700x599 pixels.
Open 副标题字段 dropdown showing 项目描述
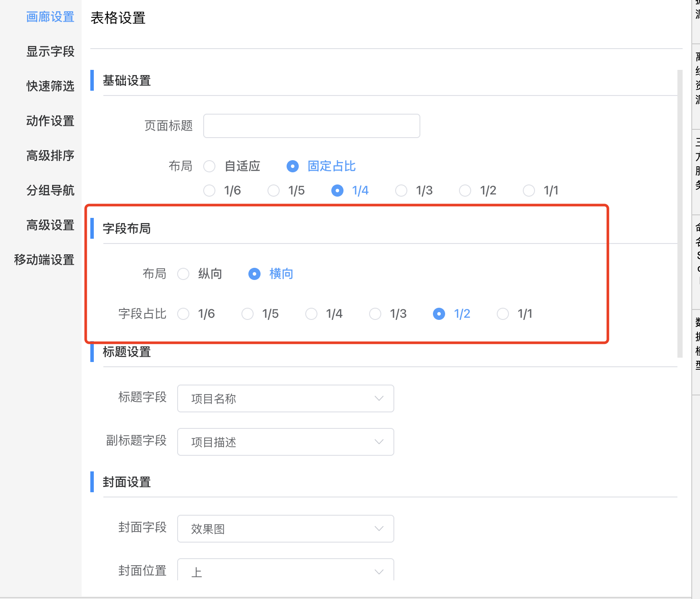(x=285, y=442)
